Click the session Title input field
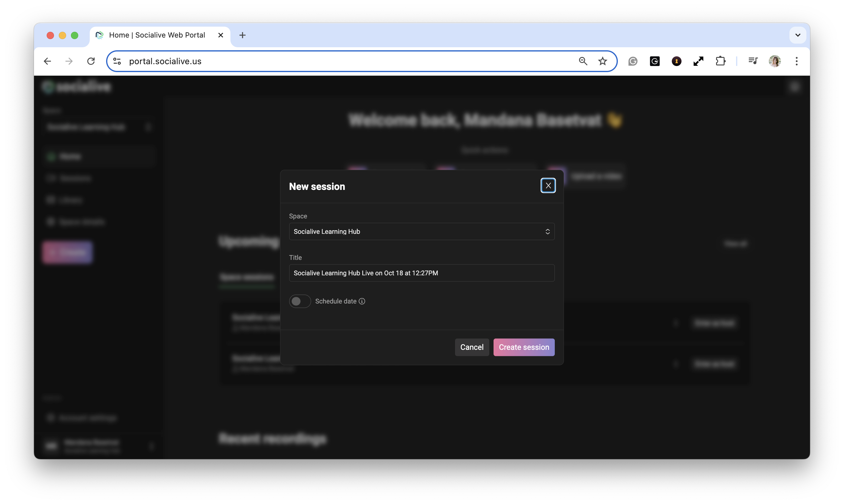Image resolution: width=844 pixels, height=504 pixels. pyautogui.click(x=421, y=273)
